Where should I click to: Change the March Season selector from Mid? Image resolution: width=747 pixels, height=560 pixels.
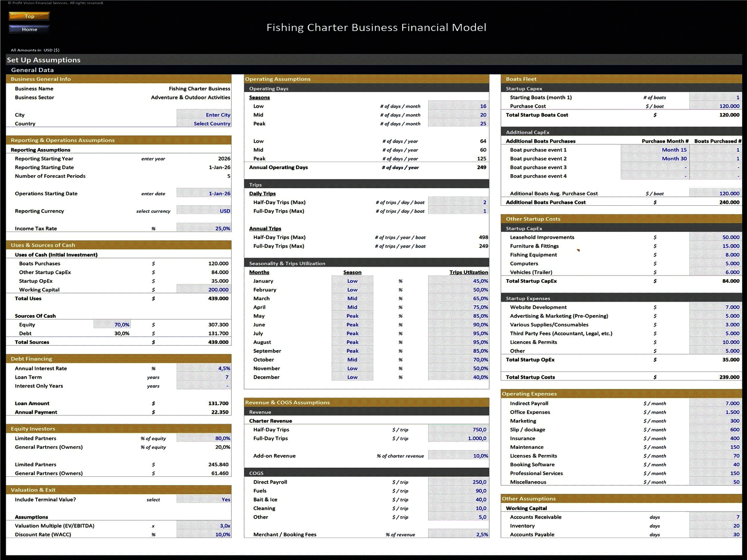351,298
